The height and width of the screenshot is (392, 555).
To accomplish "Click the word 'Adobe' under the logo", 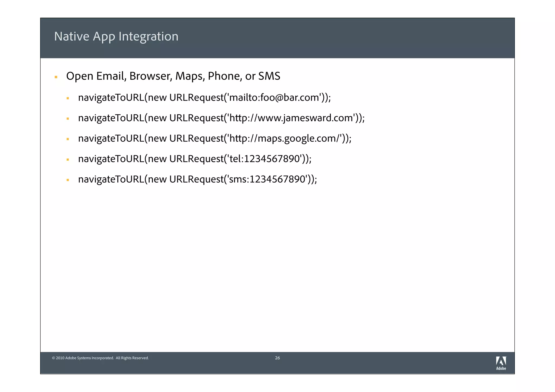I will tap(501, 368).
